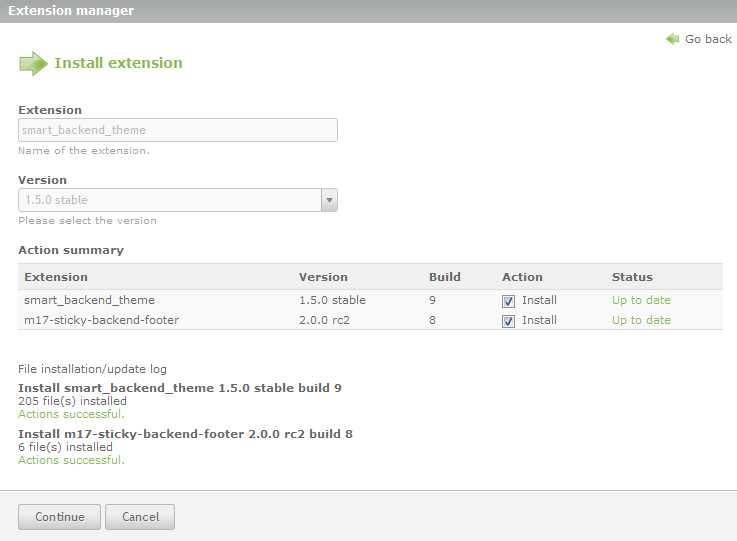Screen dimensions: 737x541
Task: Click the Version column header in table
Action: (323, 277)
